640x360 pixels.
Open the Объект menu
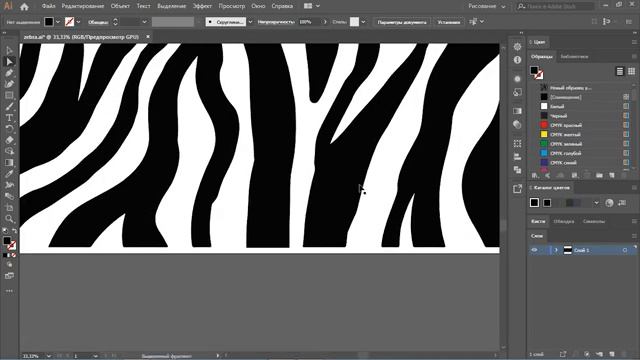pyautogui.click(x=120, y=6)
